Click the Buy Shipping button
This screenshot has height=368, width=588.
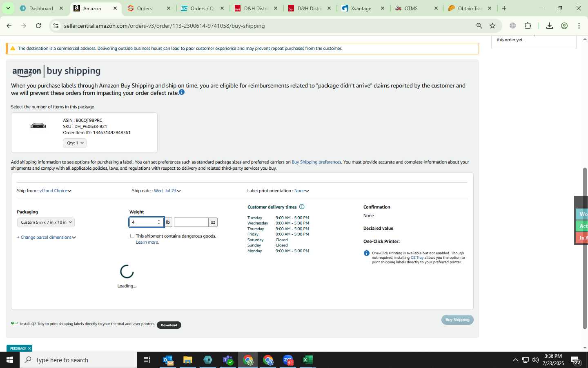457,320
